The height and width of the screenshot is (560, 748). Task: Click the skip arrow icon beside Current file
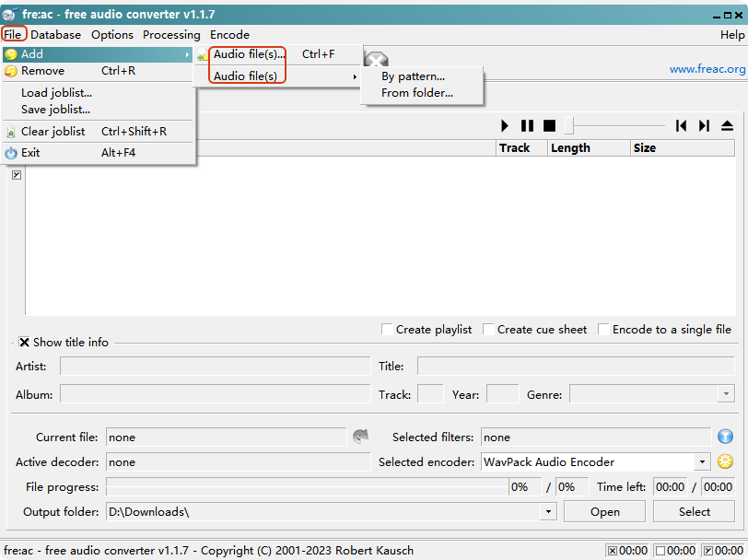pyautogui.click(x=360, y=437)
